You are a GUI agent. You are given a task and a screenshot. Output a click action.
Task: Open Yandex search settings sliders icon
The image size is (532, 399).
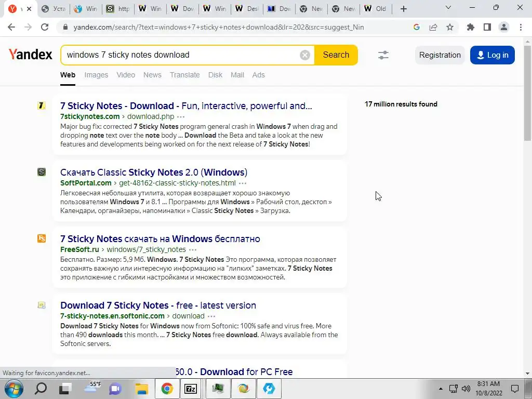(383, 55)
